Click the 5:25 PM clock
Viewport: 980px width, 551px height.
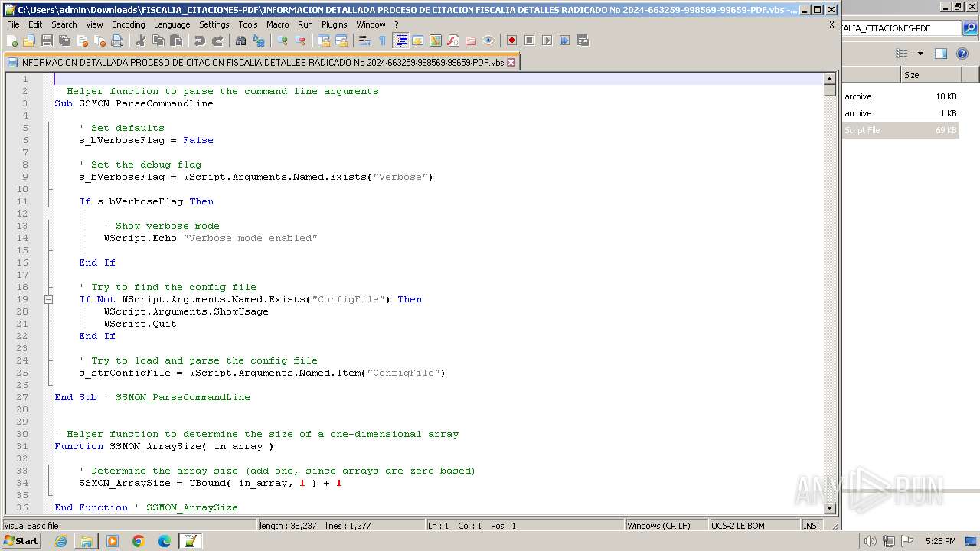pyautogui.click(x=940, y=541)
